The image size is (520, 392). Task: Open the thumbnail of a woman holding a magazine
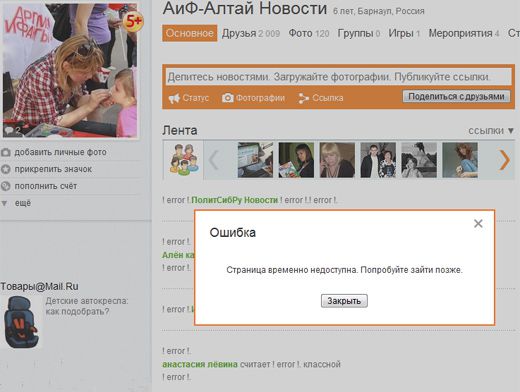click(296, 160)
